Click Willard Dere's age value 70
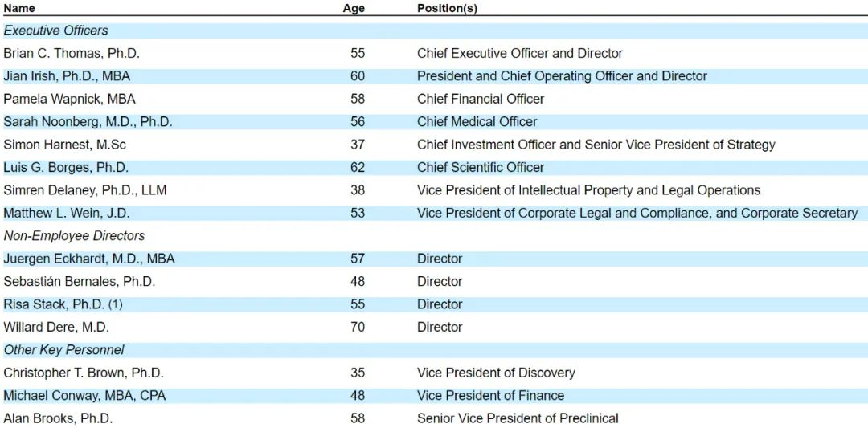 (357, 328)
